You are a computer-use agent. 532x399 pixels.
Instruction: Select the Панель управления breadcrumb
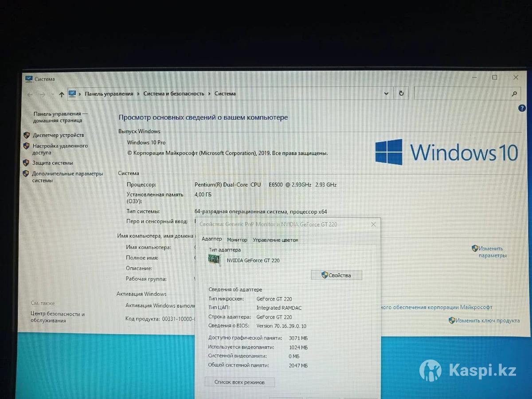click(109, 94)
